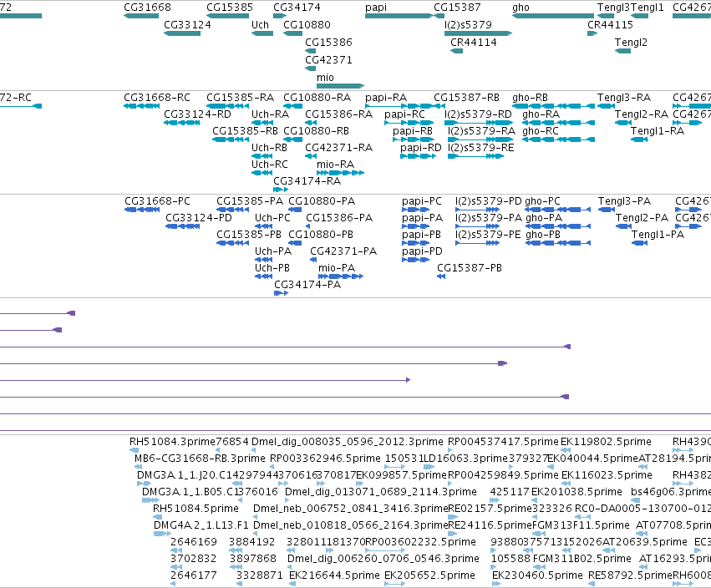Select transcript papi-RB
The width and height of the screenshot is (711, 588).
tap(413, 131)
